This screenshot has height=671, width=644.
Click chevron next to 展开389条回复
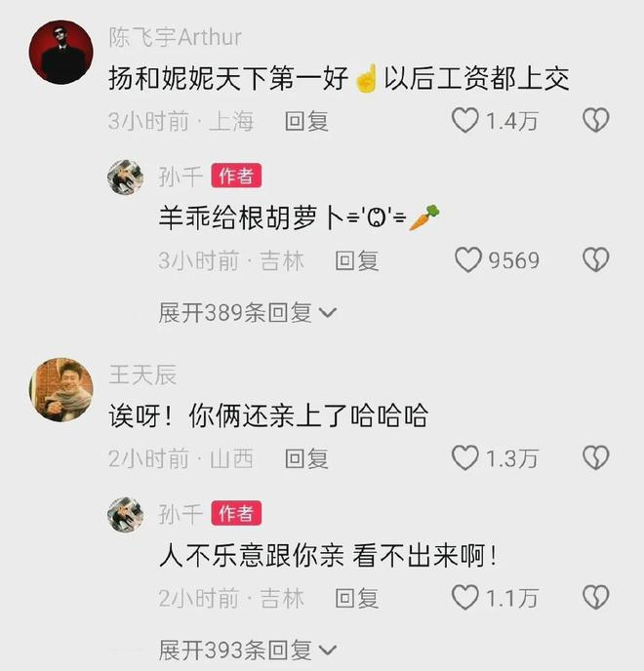328,313
